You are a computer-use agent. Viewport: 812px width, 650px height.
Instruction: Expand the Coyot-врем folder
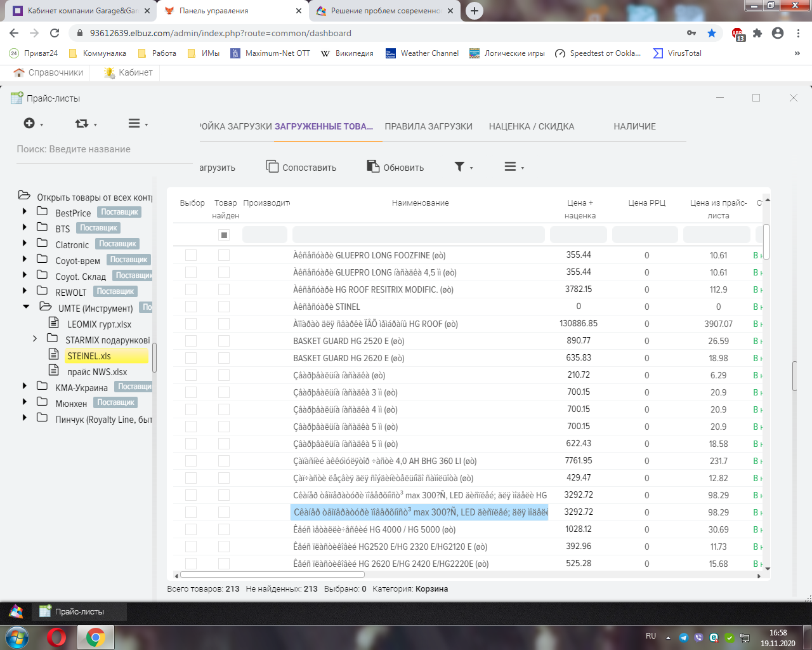point(24,259)
